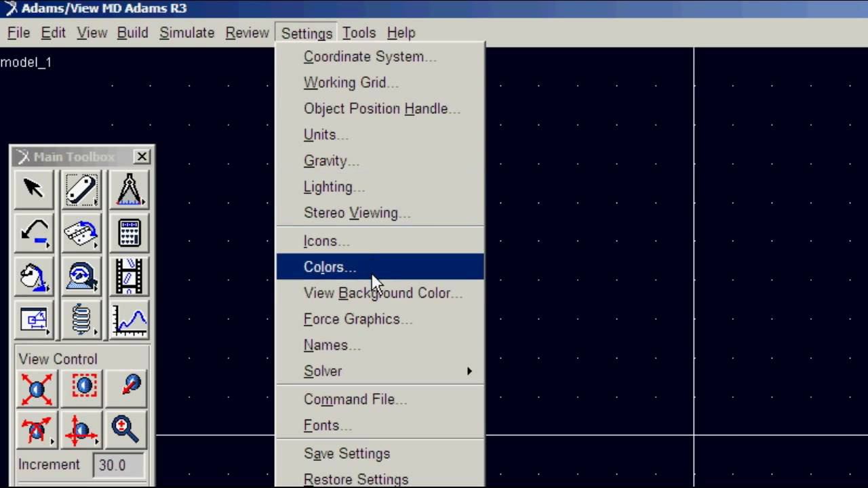
Task: Open the Review menu
Action: [x=247, y=33]
